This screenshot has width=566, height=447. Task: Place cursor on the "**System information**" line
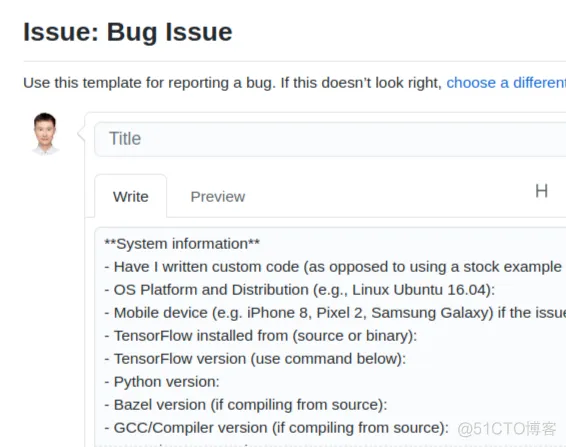[x=182, y=244]
